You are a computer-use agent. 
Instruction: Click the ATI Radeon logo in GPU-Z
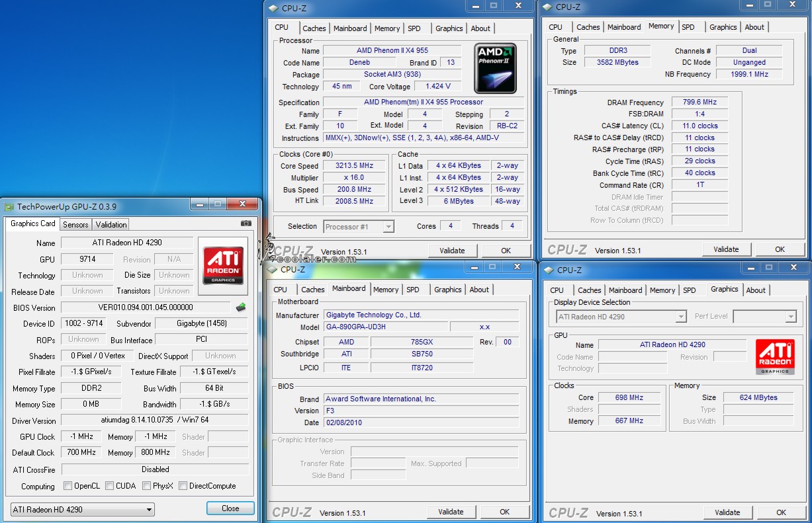pyautogui.click(x=223, y=266)
